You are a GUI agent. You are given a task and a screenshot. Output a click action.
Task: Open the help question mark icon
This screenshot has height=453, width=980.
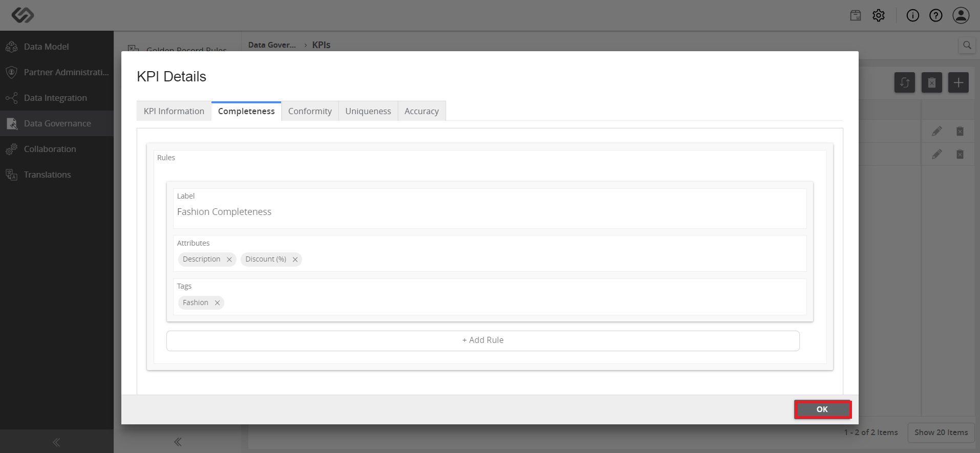(x=936, y=15)
